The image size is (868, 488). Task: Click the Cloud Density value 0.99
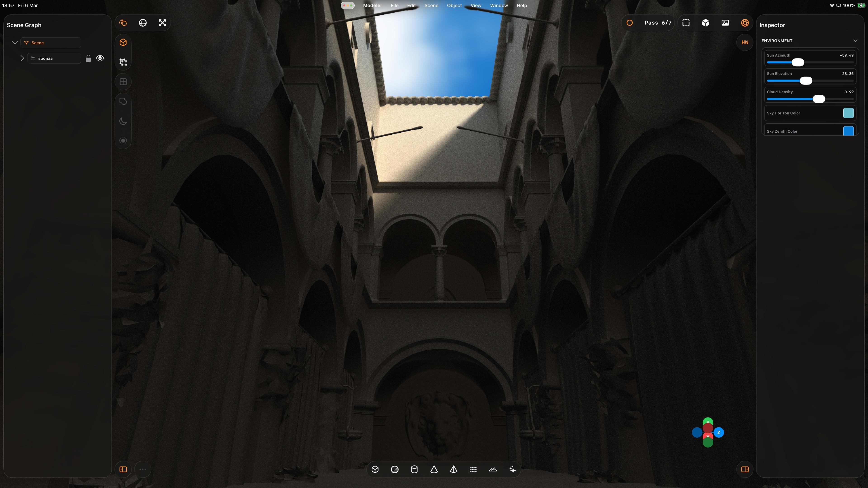point(849,91)
